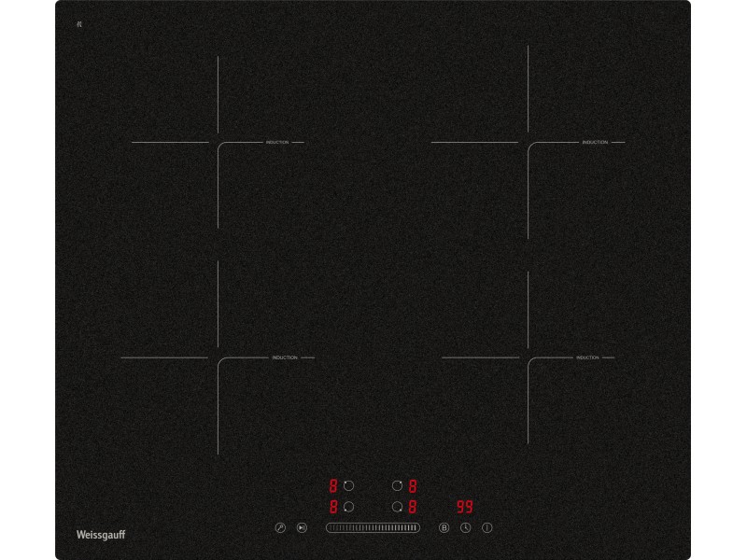Select the top-right zone selector circle

click(397, 485)
